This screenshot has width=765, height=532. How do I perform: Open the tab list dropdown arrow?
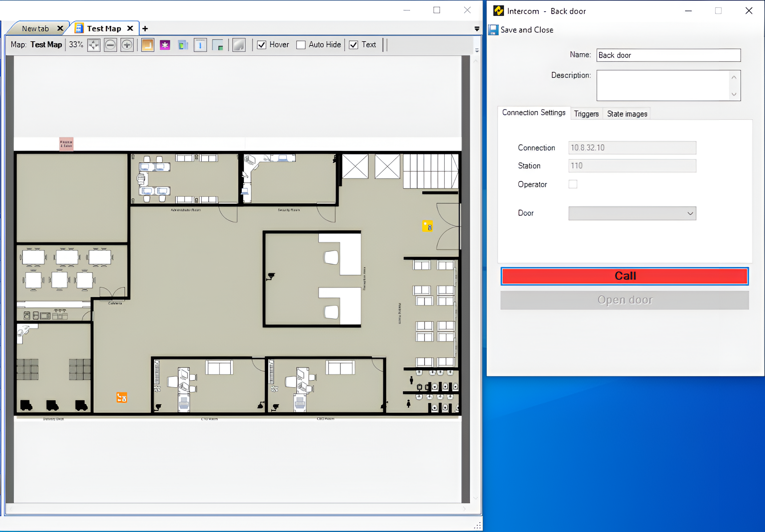(x=477, y=29)
